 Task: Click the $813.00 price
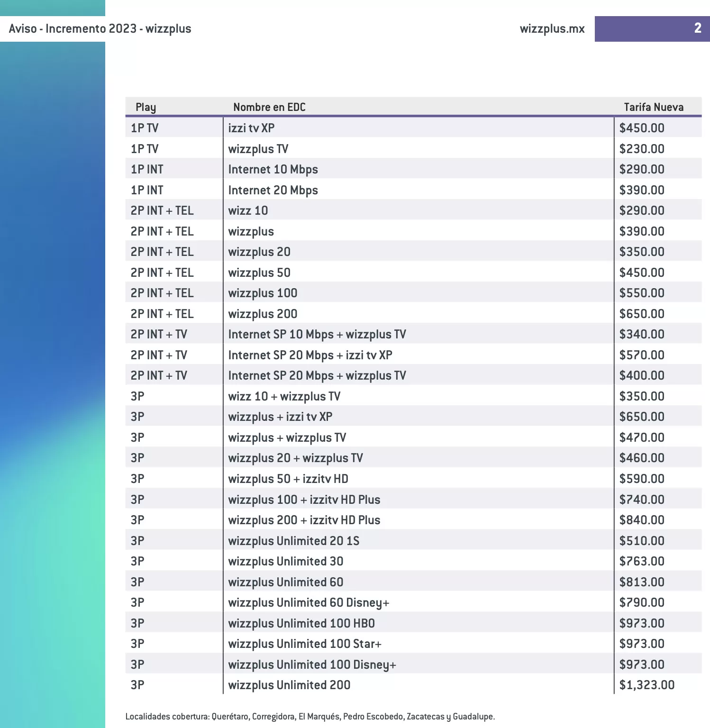(642, 582)
